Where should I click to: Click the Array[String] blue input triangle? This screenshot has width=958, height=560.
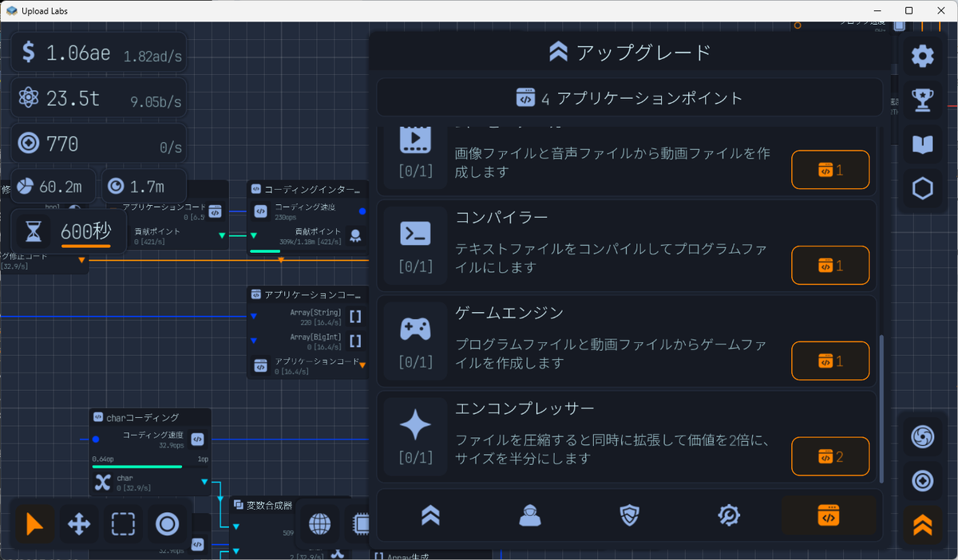coord(254,317)
